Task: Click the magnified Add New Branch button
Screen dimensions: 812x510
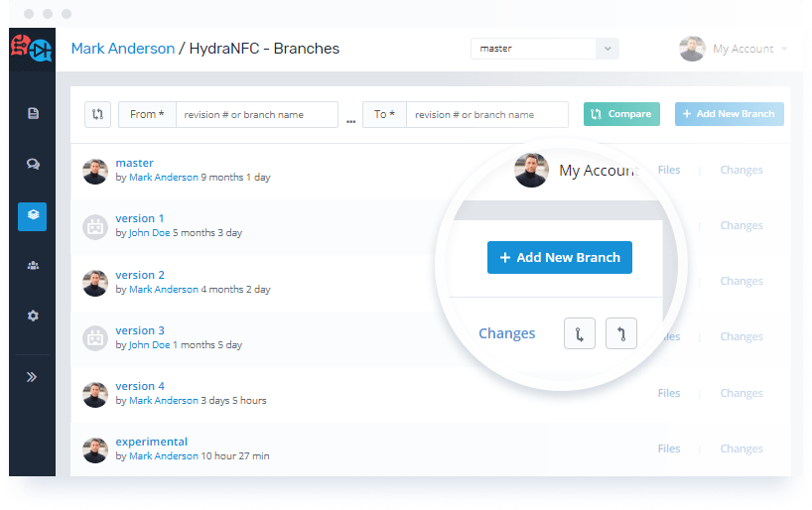Action: pyautogui.click(x=559, y=257)
